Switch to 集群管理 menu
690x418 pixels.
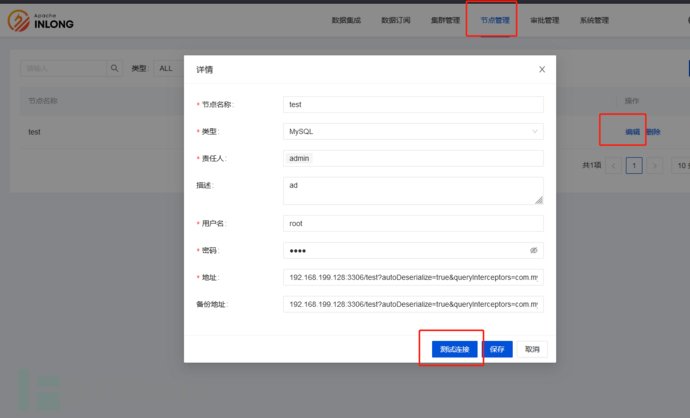pyautogui.click(x=445, y=20)
